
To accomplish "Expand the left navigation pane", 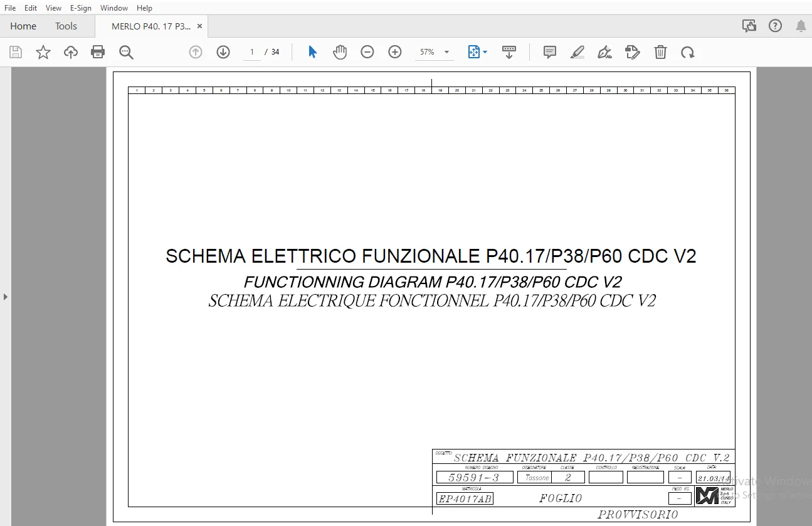I will (6, 297).
